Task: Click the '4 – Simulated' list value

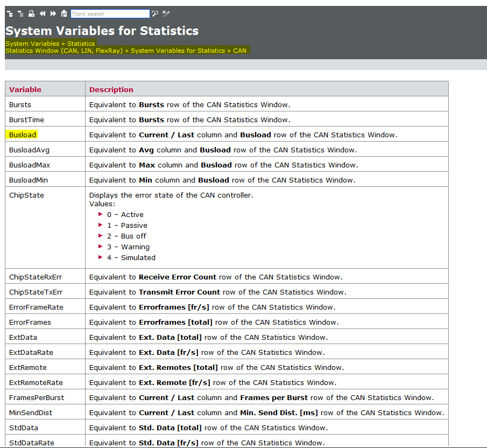Action: (x=131, y=257)
